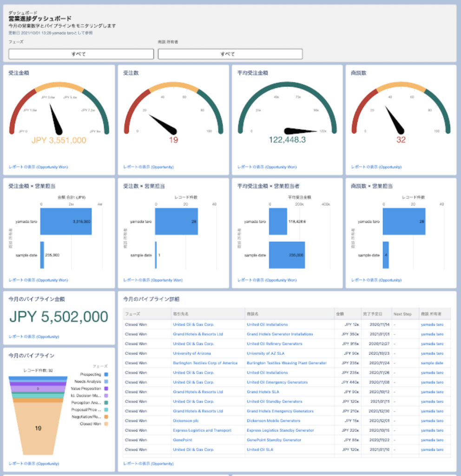Open report link under 今月のパイプライン金額

click(x=33, y=337)
